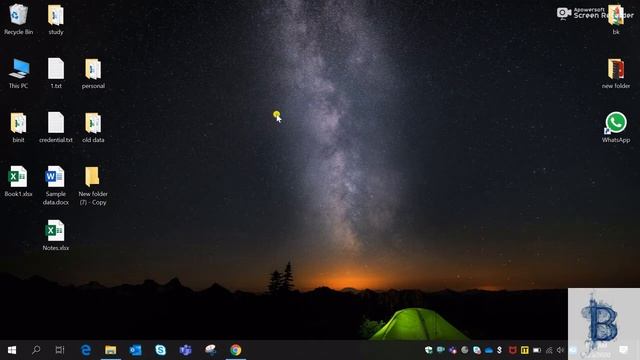Select the credential.txt file icon
Viewport: 640px width, 360px height.
56,127
